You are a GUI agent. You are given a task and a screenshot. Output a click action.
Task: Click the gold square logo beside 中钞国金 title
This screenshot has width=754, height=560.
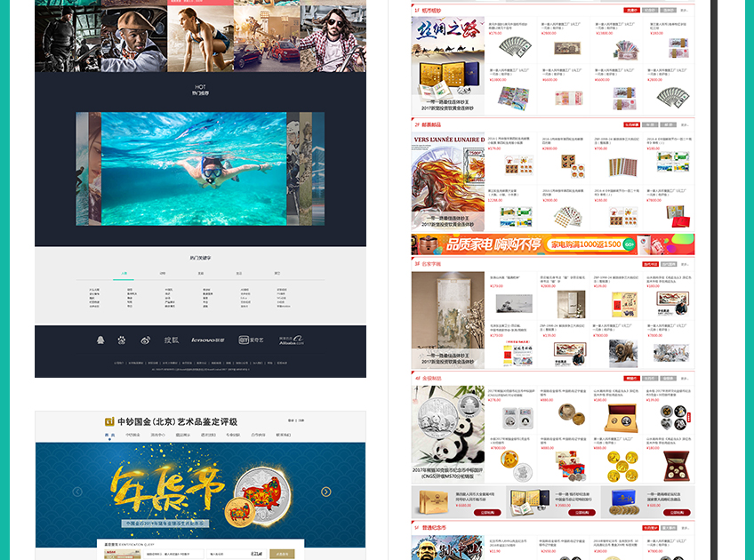[x=109, y=422]
